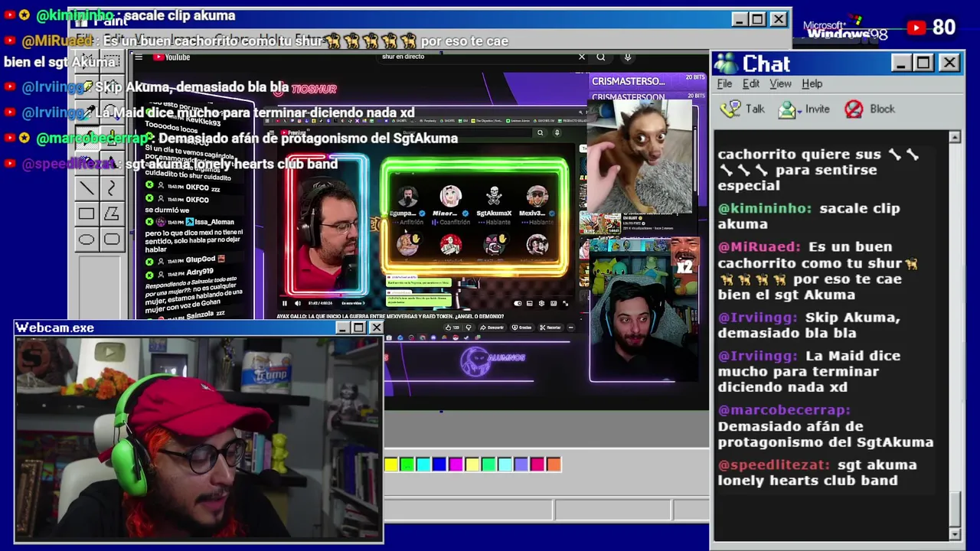Click the inner YouTube microphone icon

coord(557,132)
